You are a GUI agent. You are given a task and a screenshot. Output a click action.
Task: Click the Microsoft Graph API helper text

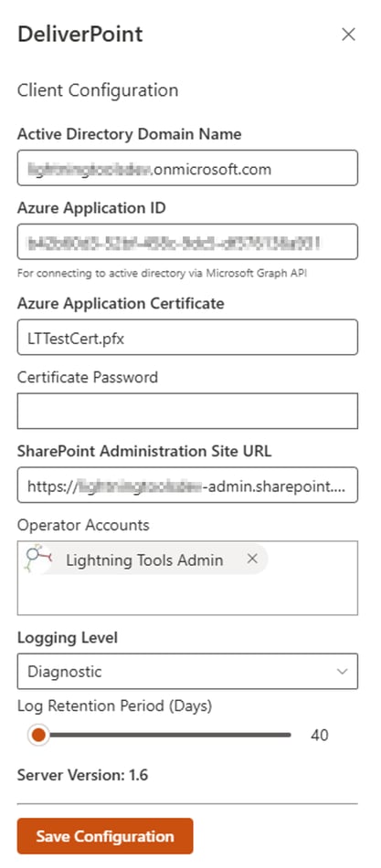[x=162, y=273]
